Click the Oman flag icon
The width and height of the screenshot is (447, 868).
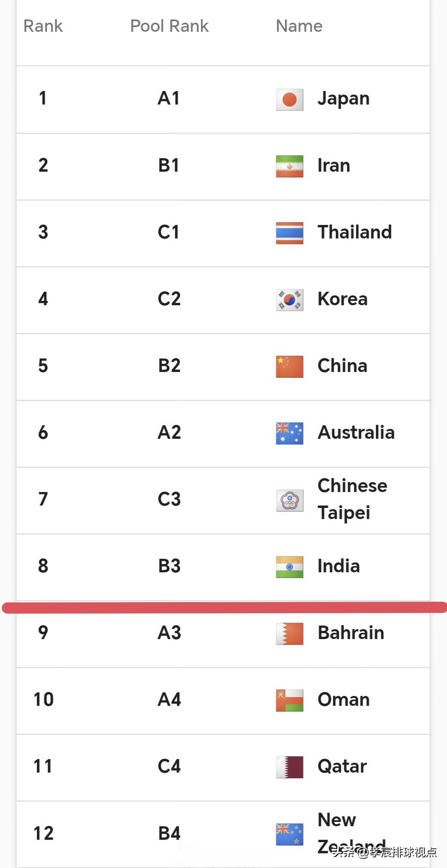pos(290,700)
